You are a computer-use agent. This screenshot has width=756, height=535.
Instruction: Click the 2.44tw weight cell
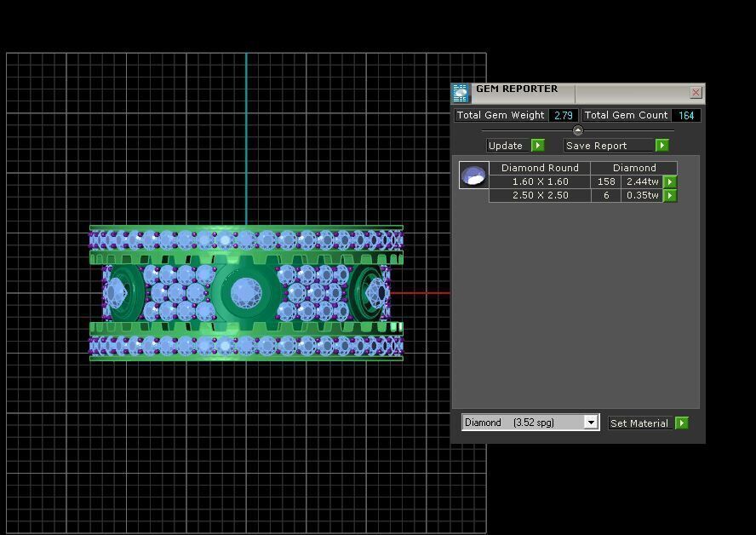tap(642, 181)
